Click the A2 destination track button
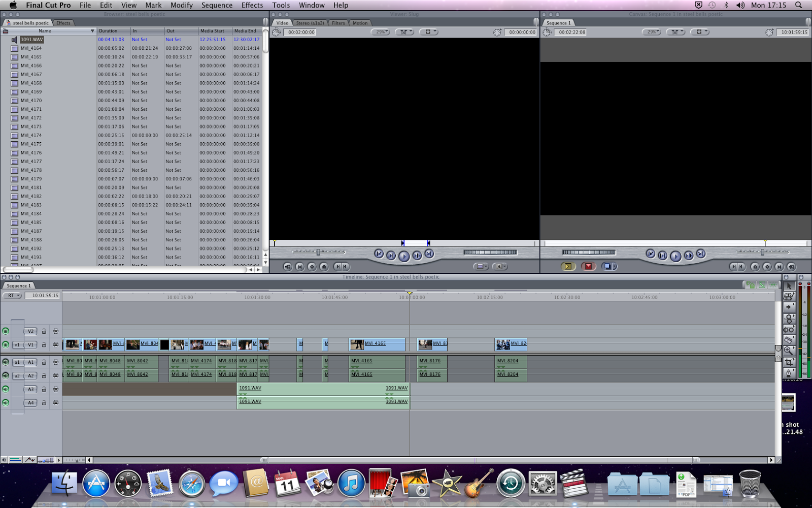812x508 pixels. 31,376
